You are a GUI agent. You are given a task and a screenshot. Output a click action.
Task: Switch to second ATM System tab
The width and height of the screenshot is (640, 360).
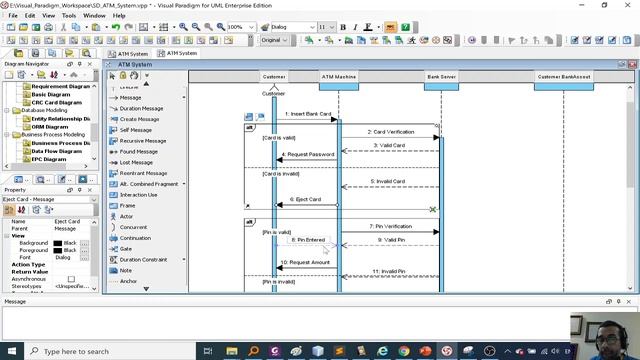[x=178, y=53]
